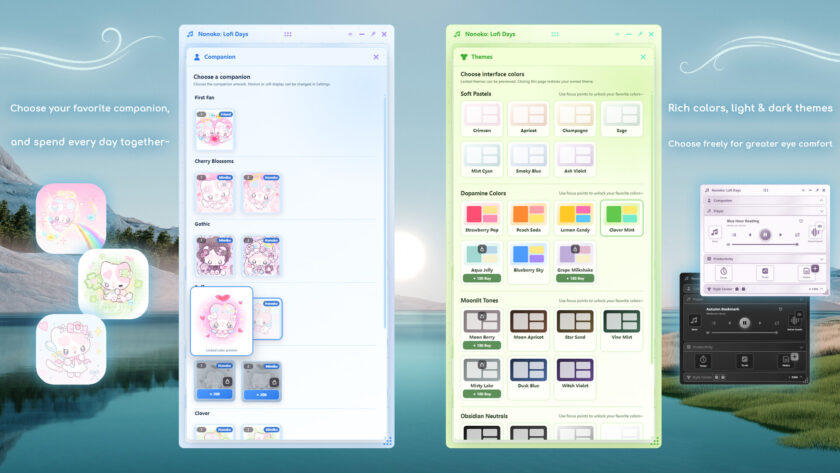This screenshot has width=840, height=473.
Task: Collapse the Companion section in the light purple window
Action: tap(821, 200)
